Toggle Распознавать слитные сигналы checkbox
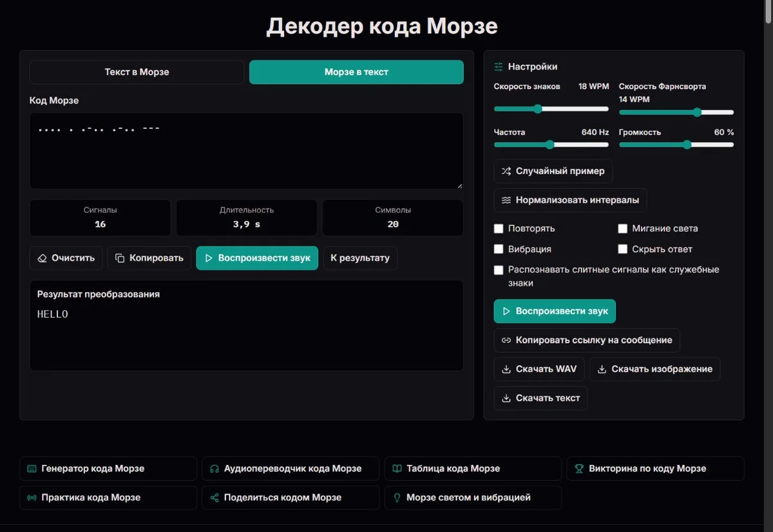The image size is (773, 532). tap(499, 270)
